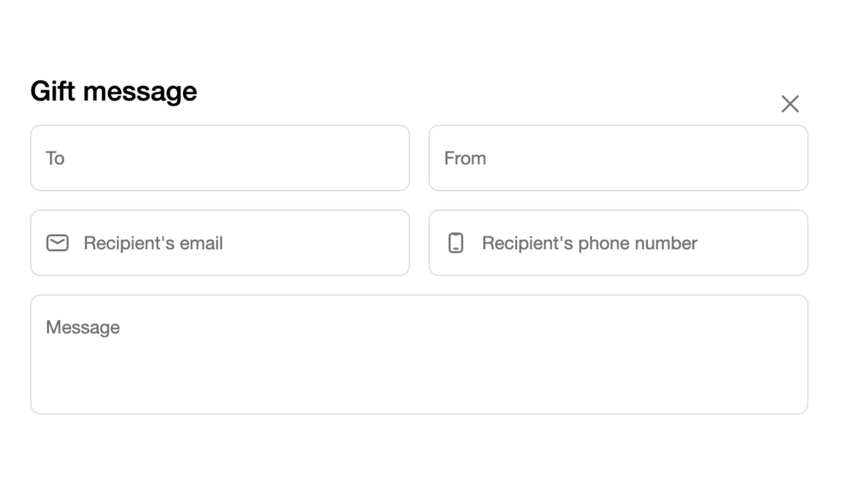Viewport: 847px width, 504px height.
Task: Click into Recipient's email field
Action: [x=242, y=243]
